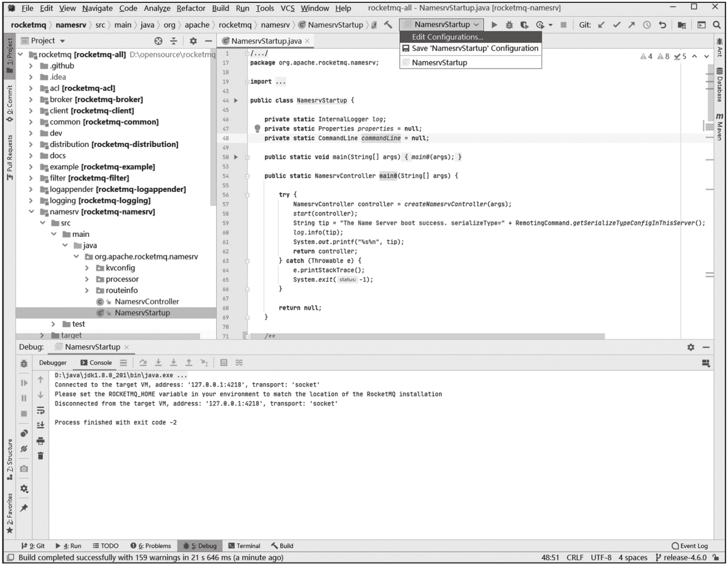The width and height of the screenshot is (728, 565).
Task: Start debugging with the bug icon
Action: (x=509, y=24)
